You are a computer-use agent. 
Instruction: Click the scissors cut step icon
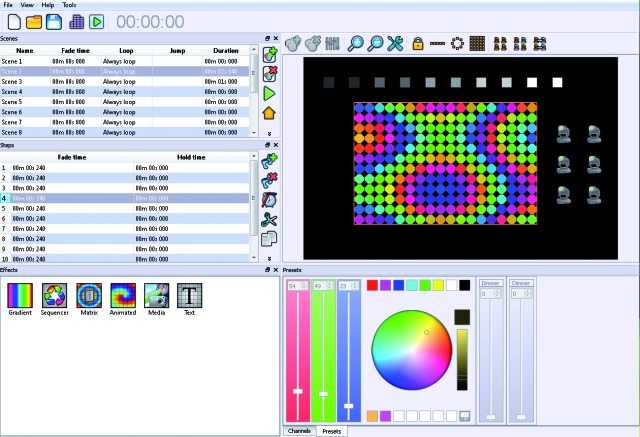pyautogui.click(x=269, y=220)
